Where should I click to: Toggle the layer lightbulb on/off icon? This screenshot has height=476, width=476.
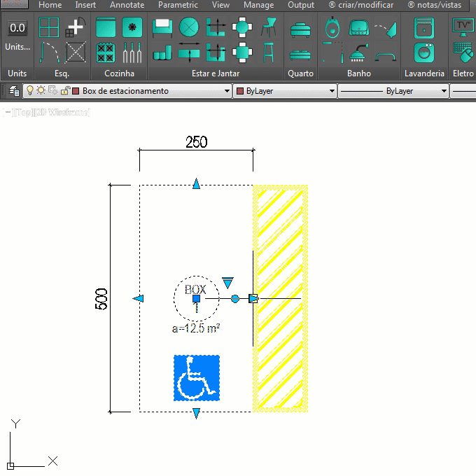pyautogui.click(x=29, y=91)
